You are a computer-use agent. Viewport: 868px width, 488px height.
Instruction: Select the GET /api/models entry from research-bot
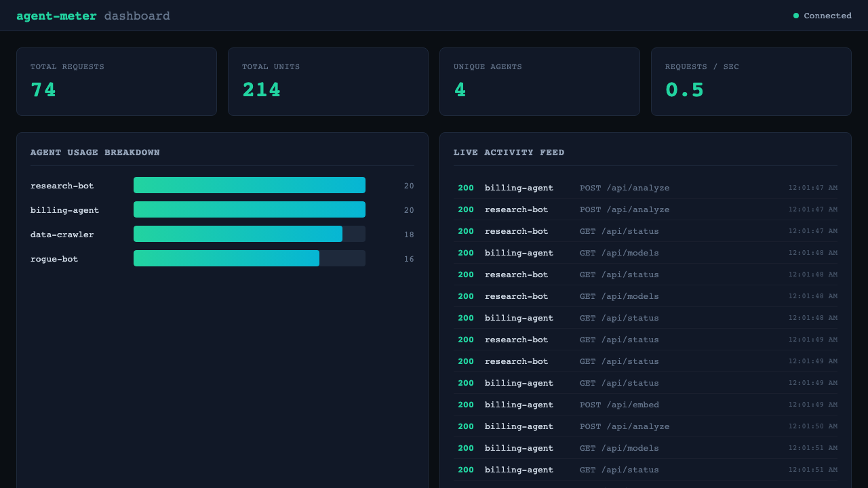click(618, 296)
